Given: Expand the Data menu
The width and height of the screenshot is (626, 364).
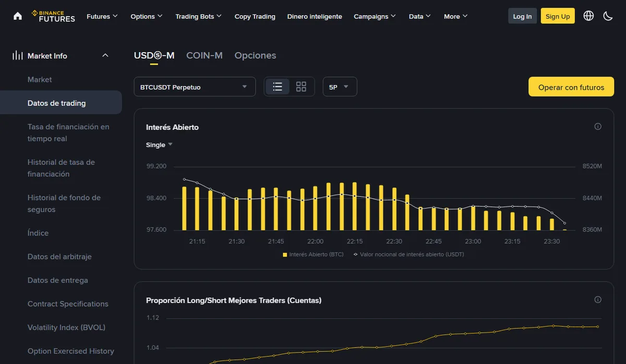Looking at the screenshot, I should [x=420, y=16].
